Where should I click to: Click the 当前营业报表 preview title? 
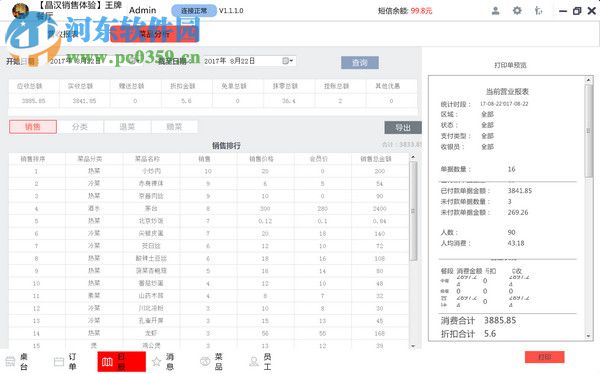pos(507,91)
